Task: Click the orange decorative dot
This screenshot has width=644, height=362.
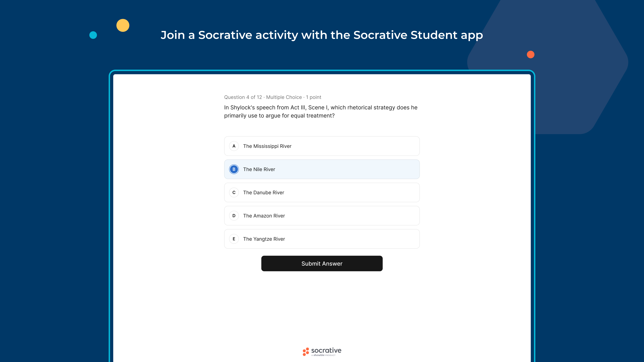Action: pos(530,54)
